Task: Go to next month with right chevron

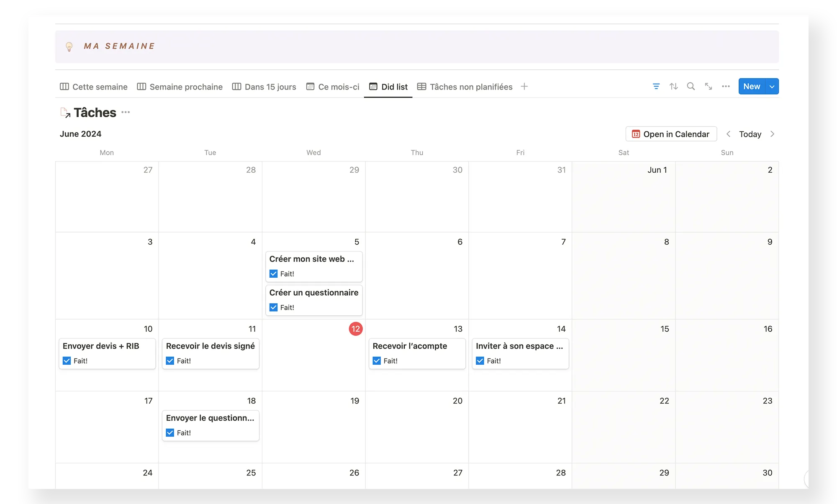Action: pyautogui.click(x=772, y=134)
